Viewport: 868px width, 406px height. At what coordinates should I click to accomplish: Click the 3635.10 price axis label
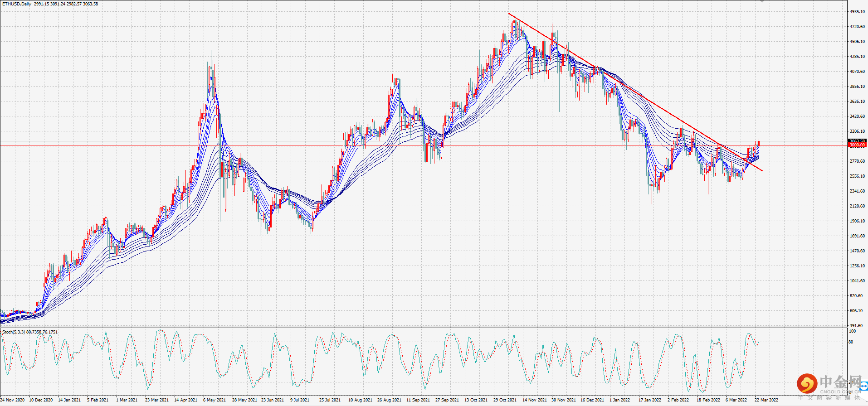(x=857, y=101)
